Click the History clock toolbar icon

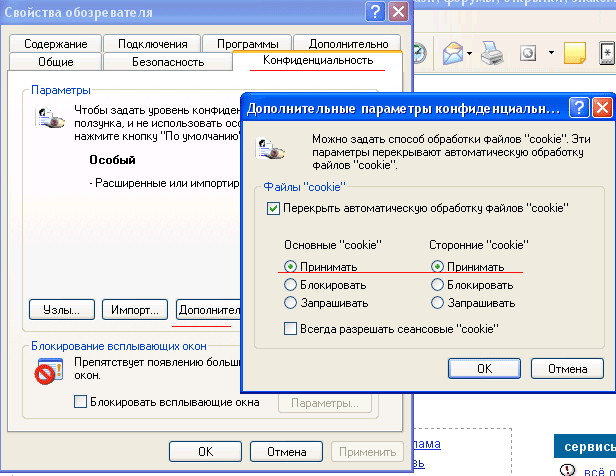pos(418,52)
